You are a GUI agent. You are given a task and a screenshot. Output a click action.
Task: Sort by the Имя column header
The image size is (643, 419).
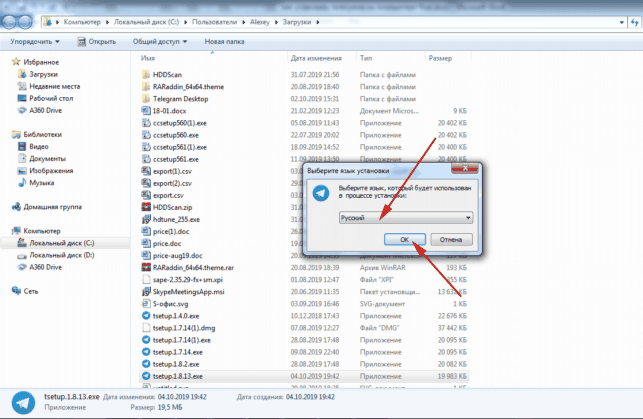pos(148,58)
